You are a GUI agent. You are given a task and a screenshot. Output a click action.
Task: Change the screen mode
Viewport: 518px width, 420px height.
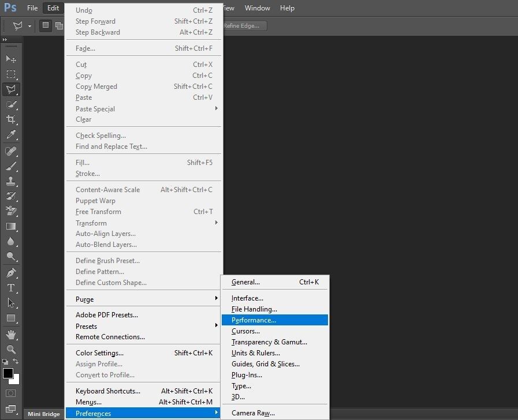point(11,409)
